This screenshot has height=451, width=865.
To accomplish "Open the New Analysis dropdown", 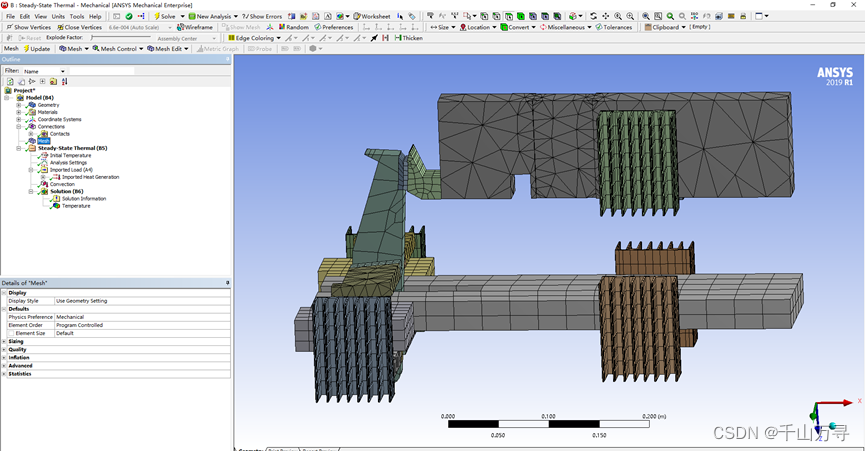I will [213, 16].
